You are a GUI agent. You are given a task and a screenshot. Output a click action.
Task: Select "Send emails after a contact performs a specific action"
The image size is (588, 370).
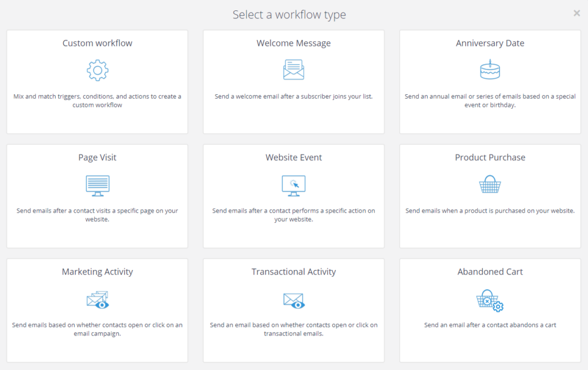click(x=293, y=215)
